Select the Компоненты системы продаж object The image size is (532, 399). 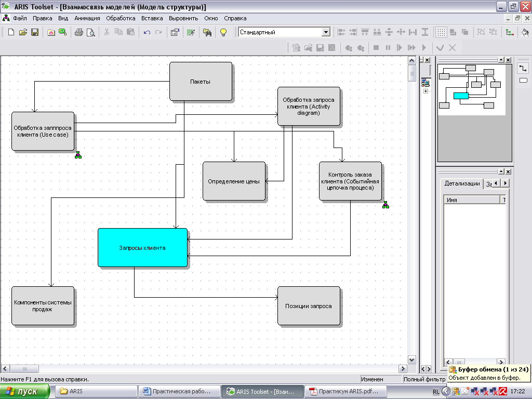point(43,305)
